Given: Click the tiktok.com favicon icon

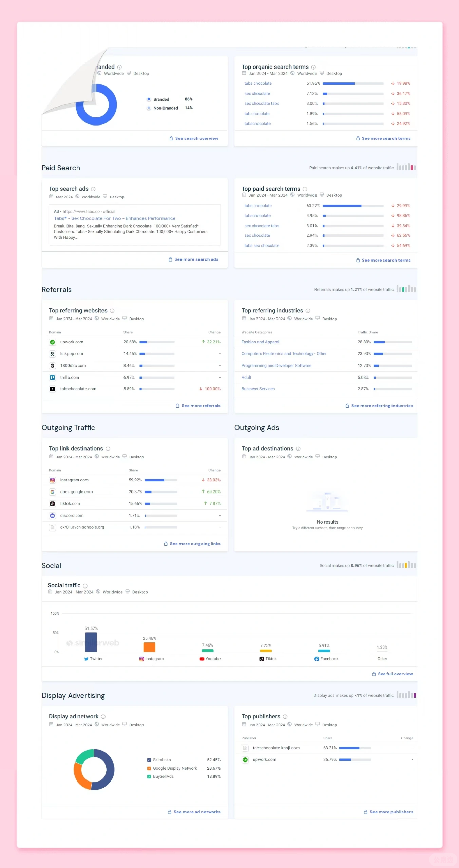Looking at the screenshot, I should 52,504.
